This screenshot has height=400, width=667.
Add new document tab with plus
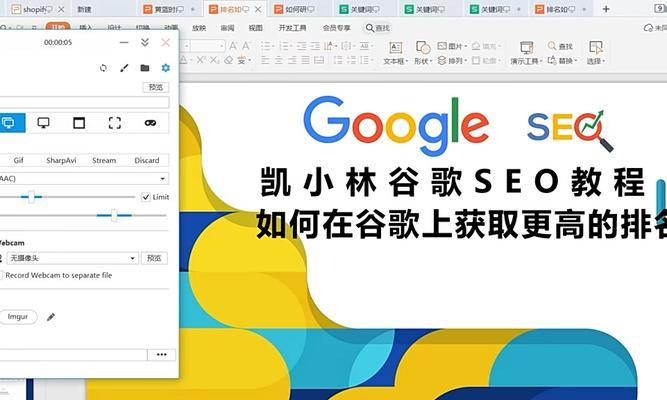pos(606,9)
